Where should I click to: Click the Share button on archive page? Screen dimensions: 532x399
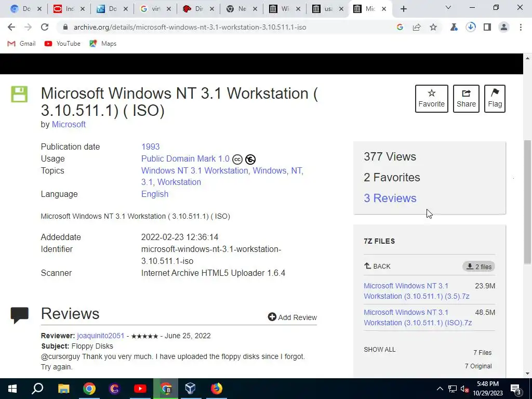click(466, 98)
